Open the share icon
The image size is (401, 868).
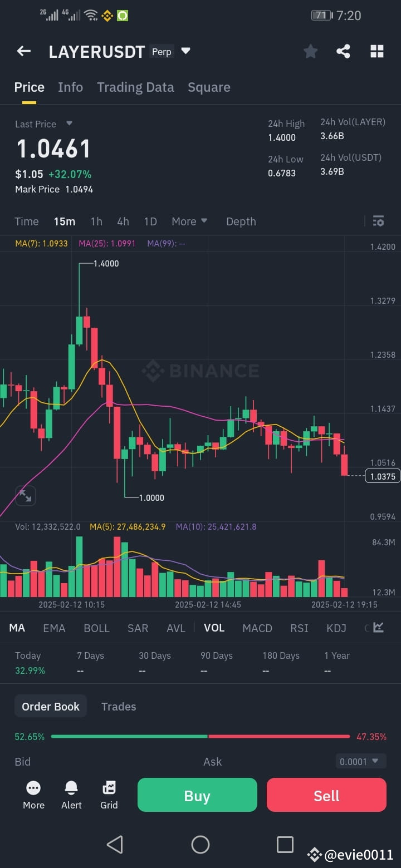[x=344, y=51]
